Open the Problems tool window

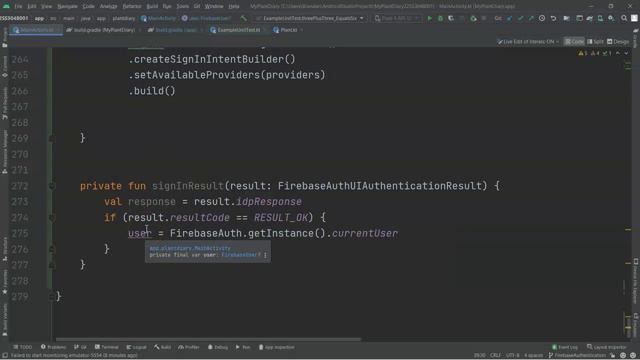click(53, 347)
